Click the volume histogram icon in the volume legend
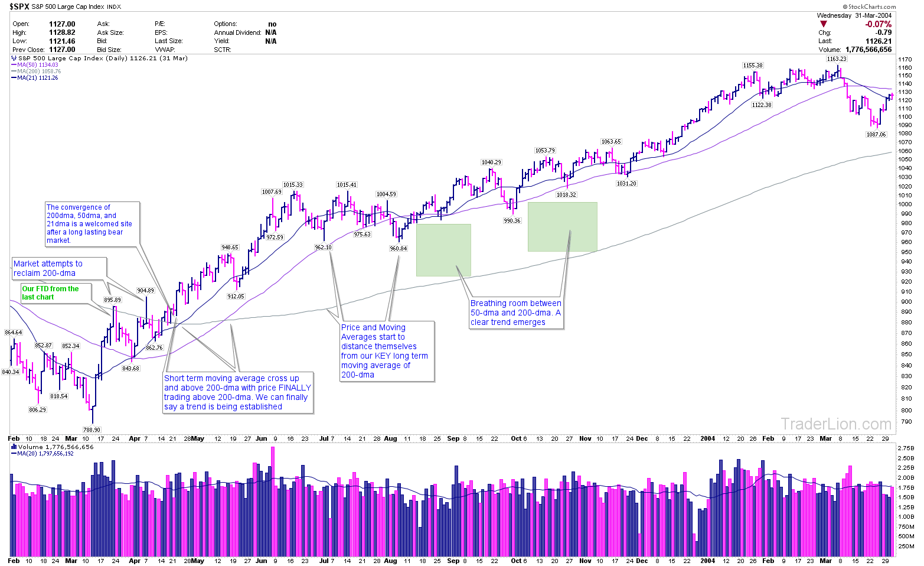 tap(14, 446)
